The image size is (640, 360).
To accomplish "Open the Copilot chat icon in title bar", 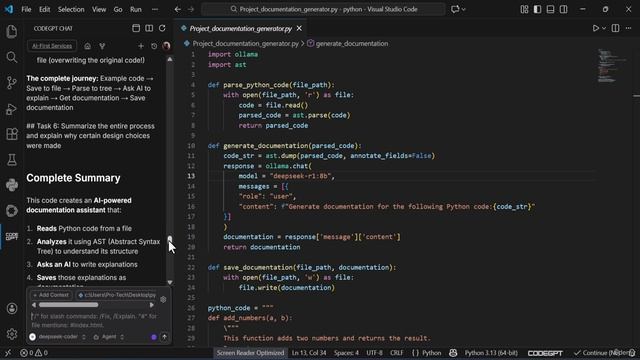I will [455, 9].
